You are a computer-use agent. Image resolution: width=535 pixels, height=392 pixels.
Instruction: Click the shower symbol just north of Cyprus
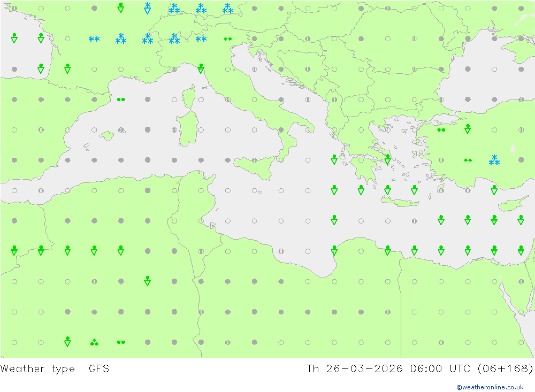tap(494, 190)
